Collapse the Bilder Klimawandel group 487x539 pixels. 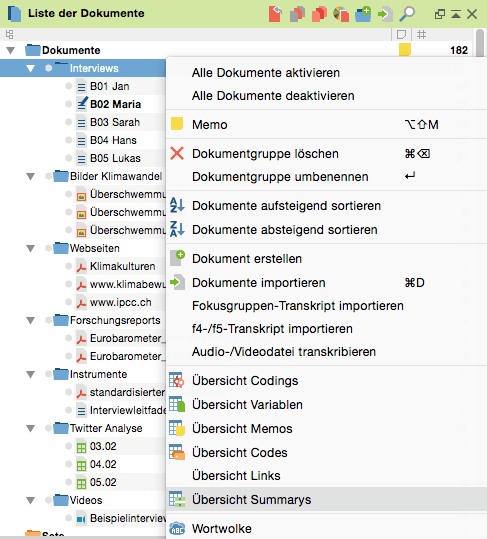31,176
